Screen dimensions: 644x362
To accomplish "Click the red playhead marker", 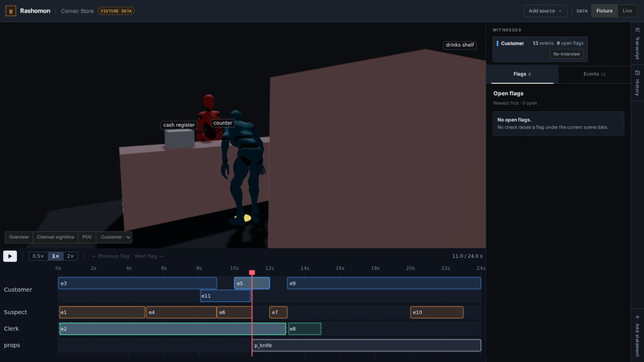I will pos(252,272).
